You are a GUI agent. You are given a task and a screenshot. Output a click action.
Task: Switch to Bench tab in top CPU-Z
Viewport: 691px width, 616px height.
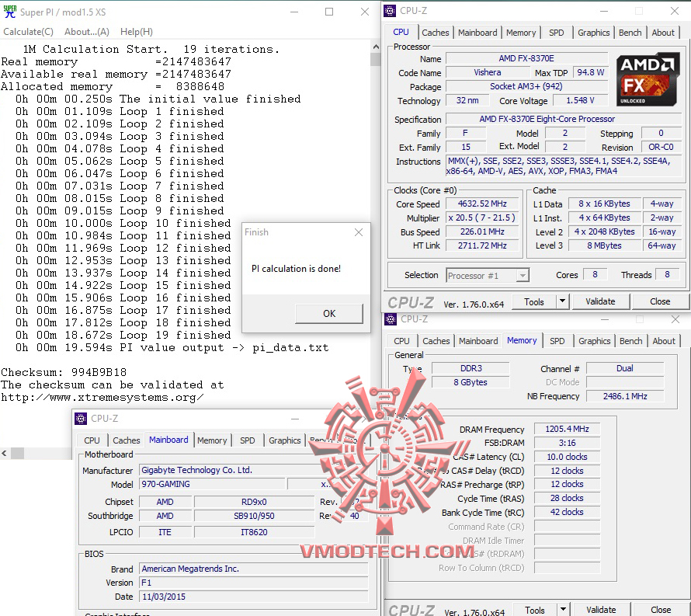point(630,33)
